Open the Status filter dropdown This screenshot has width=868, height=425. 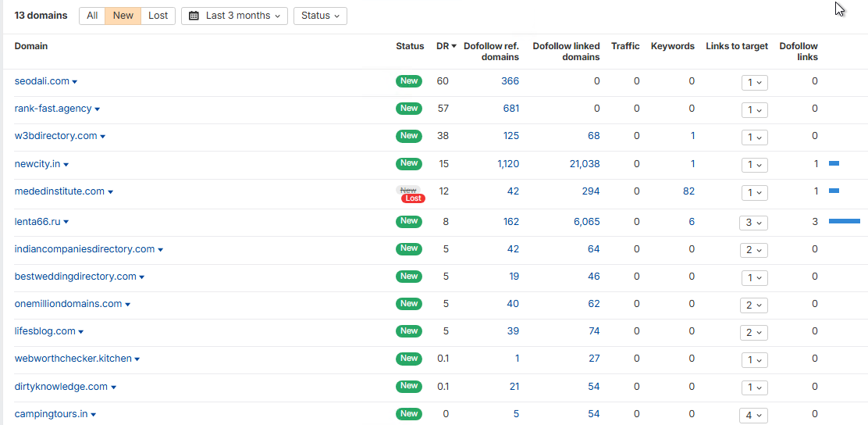(320, 16)
